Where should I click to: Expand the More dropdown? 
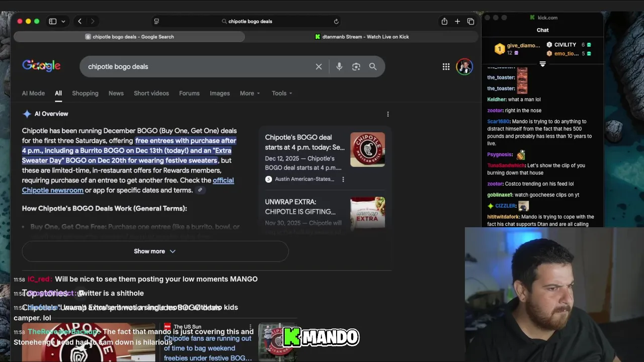[250, 93]
